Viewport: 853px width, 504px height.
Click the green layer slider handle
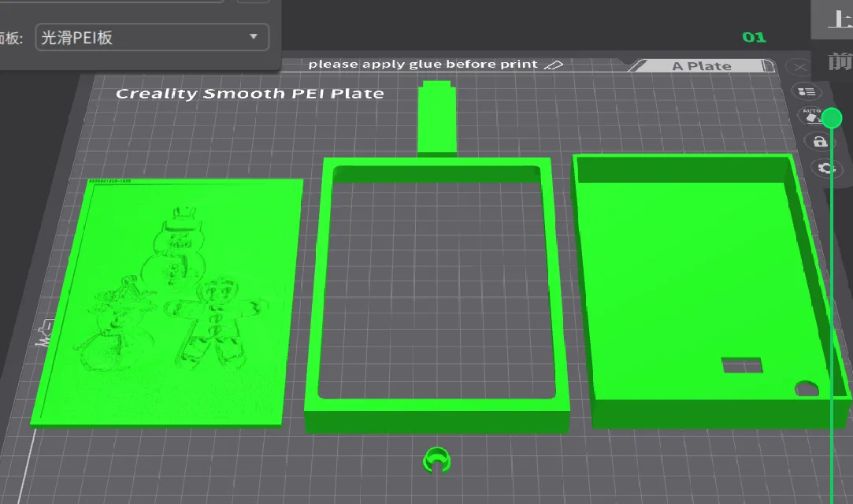click(832, 118)
